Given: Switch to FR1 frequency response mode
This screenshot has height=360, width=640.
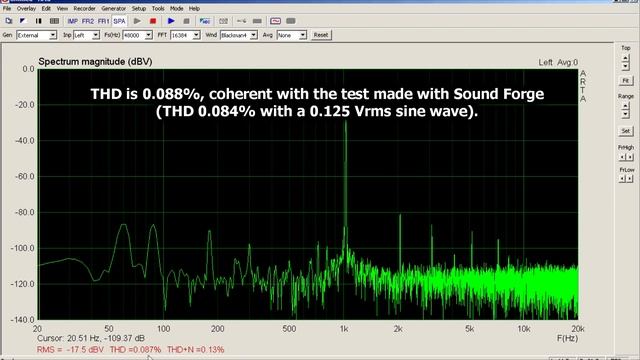Looking at the screenshot, I should pyautogui.click(x=103, y=21).
